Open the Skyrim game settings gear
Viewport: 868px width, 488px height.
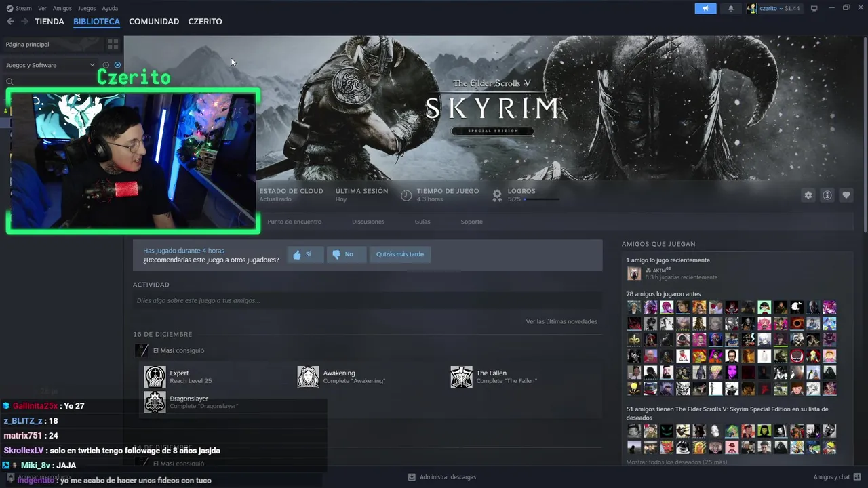pyautogui.click(x=808, y=195)
